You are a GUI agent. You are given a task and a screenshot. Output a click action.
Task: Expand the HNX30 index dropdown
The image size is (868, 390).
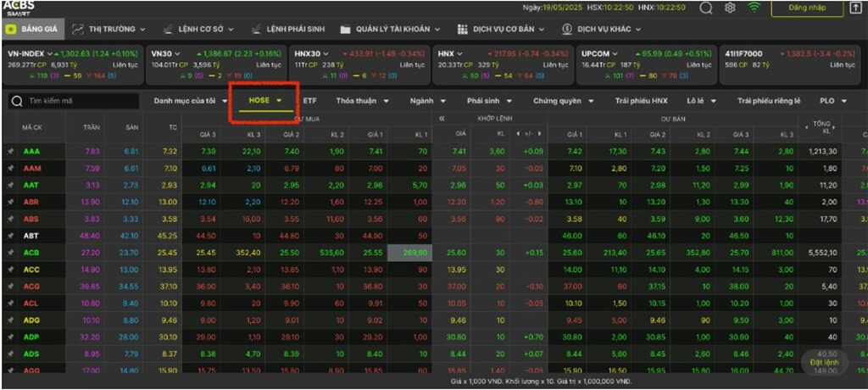coord(325,54)
